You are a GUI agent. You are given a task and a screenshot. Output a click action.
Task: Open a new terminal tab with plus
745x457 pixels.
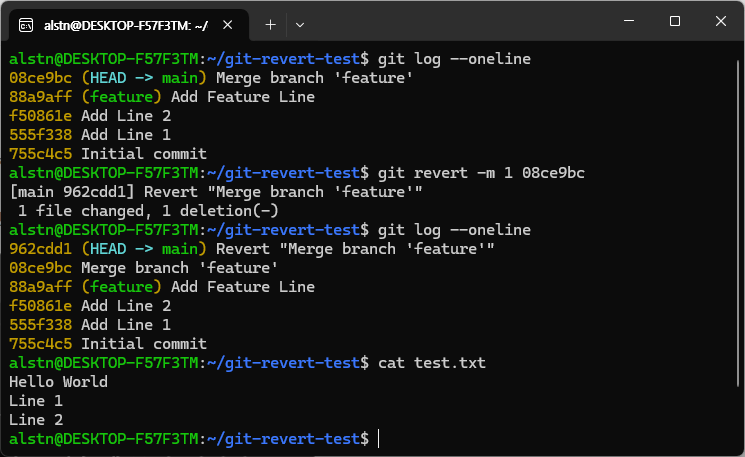click(270, 25)
